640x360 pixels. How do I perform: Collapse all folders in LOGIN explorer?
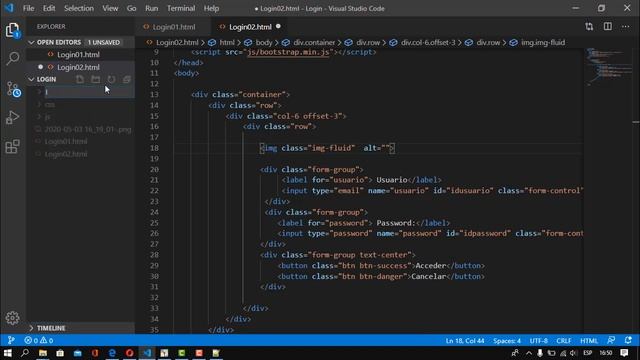click(x=127, y=79)
